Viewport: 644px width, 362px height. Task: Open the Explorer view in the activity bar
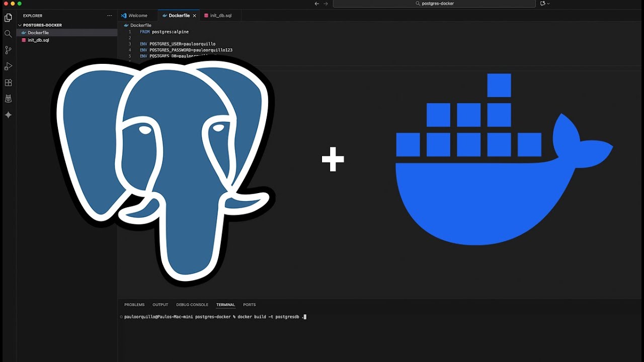8,18
